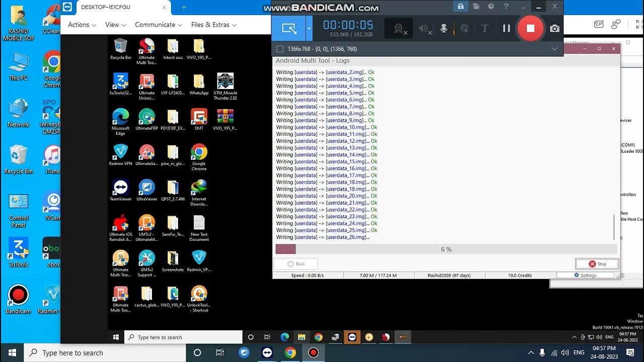Select the EMT icon on the remote desktop
The height and width of the screenshot is (362, 644).
pos(199,120)
